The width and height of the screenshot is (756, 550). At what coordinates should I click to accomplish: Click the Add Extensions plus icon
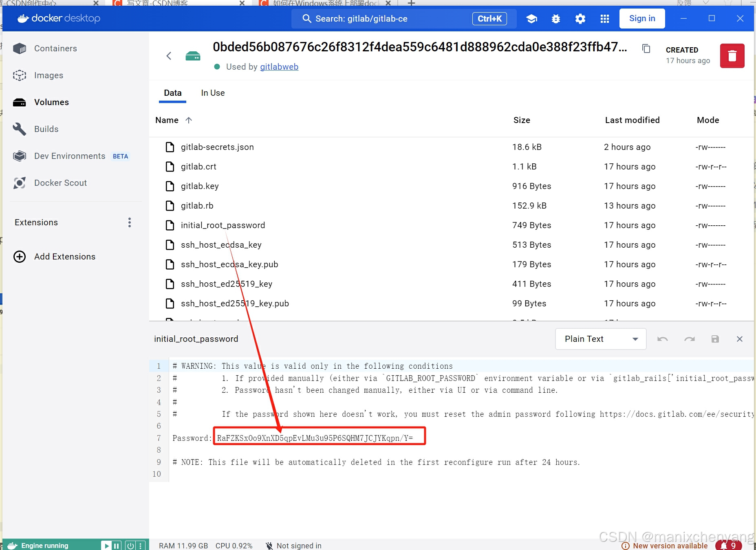pos(20,257)
